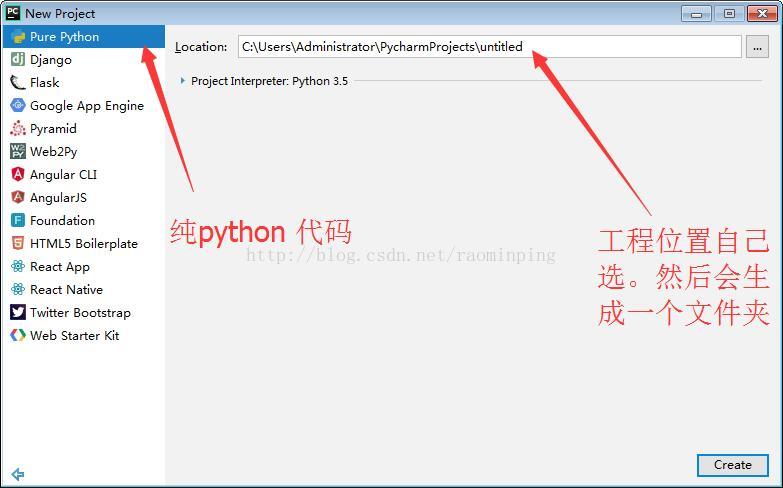This screenshot has width=783, height=488.
Task: Select the Pyramid project icon
Action: click(18, 128)
